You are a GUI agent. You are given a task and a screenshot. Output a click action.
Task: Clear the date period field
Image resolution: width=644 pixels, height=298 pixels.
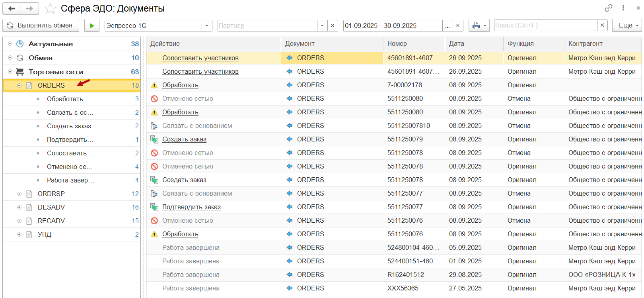coord(458,25)
